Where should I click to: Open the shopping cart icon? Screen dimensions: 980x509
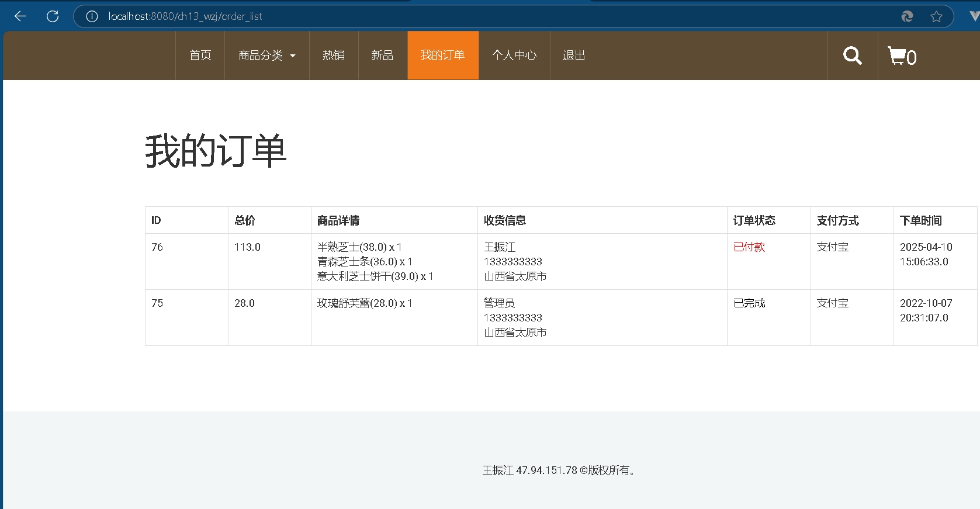tap(902, 56)
